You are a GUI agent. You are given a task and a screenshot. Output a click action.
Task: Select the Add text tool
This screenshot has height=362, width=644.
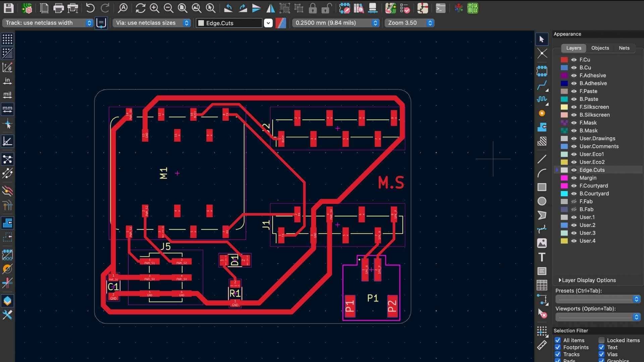click(542, 257)
